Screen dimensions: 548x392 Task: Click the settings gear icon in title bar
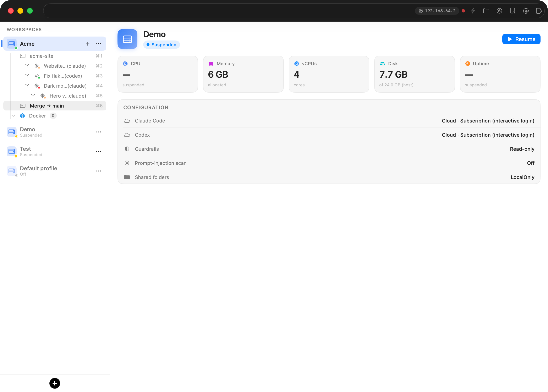point(526,11)
